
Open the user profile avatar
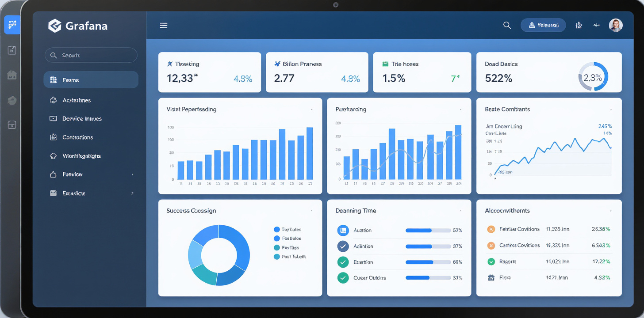[x=615, y=26]
